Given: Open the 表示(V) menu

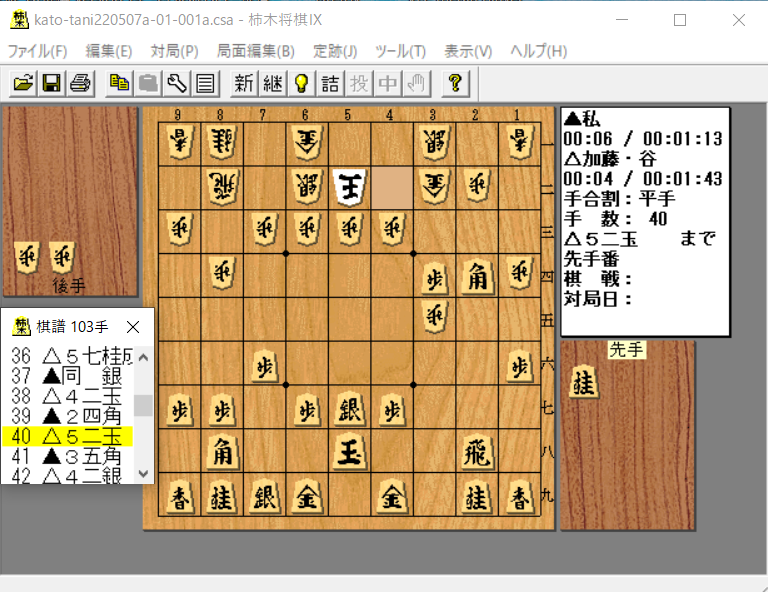Looking at the screenshot, I should [468, 51].
